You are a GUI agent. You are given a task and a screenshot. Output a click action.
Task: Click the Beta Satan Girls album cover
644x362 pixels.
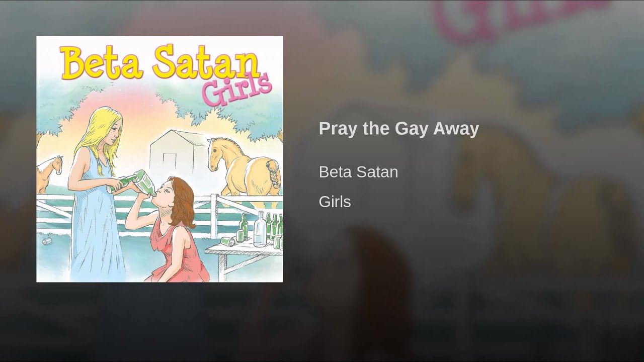(x=159, y=159)
